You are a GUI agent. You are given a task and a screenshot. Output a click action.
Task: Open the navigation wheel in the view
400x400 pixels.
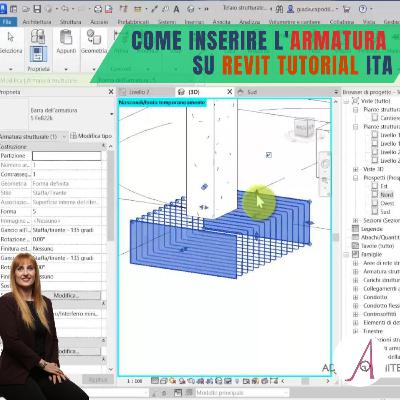coord(324,163)
